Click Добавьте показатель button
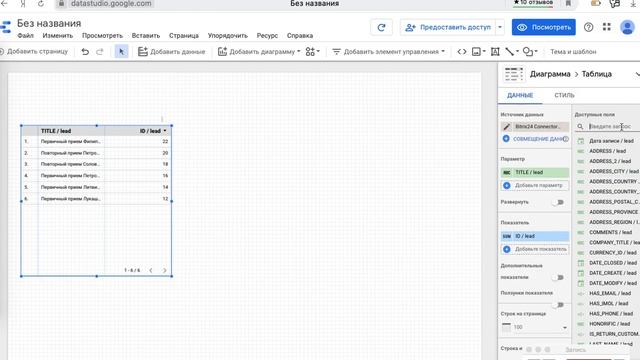The image size is (640, 360). click(535, 249)
